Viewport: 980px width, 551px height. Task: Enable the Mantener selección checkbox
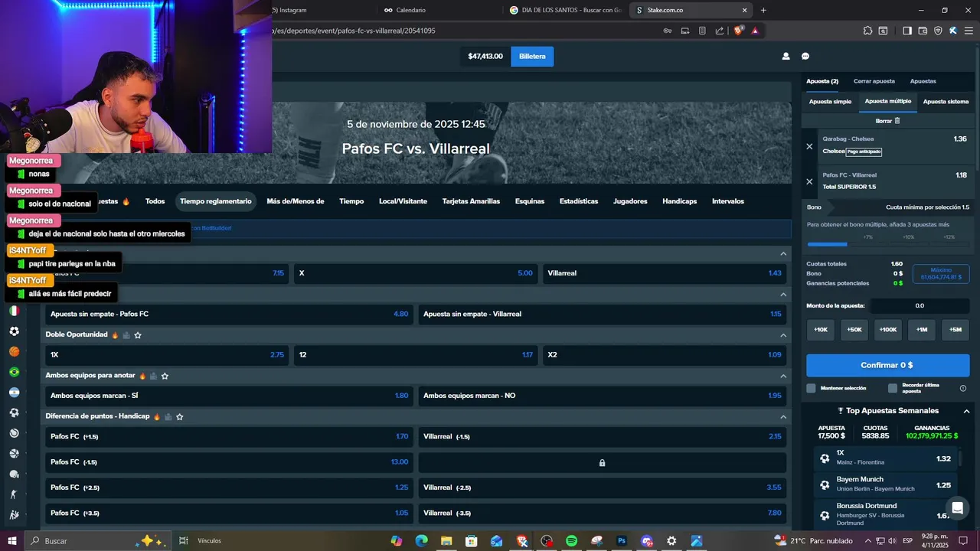(811, 388)
